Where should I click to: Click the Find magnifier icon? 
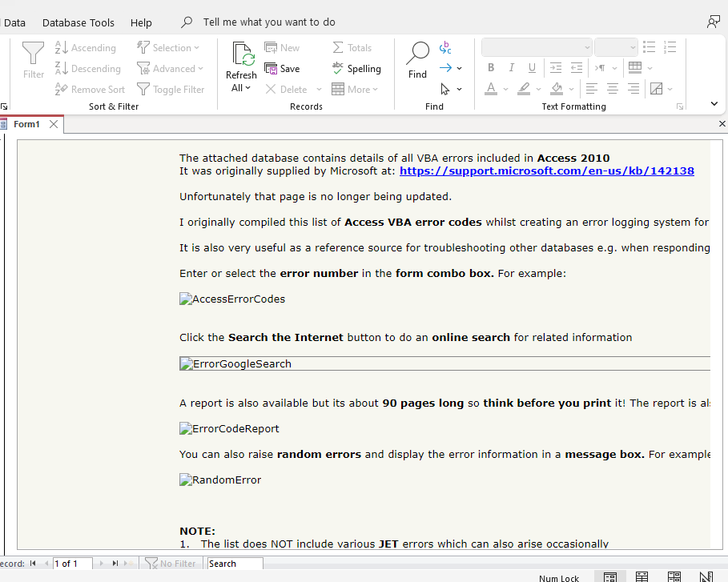pyautogui.click(x=417, y=54)
